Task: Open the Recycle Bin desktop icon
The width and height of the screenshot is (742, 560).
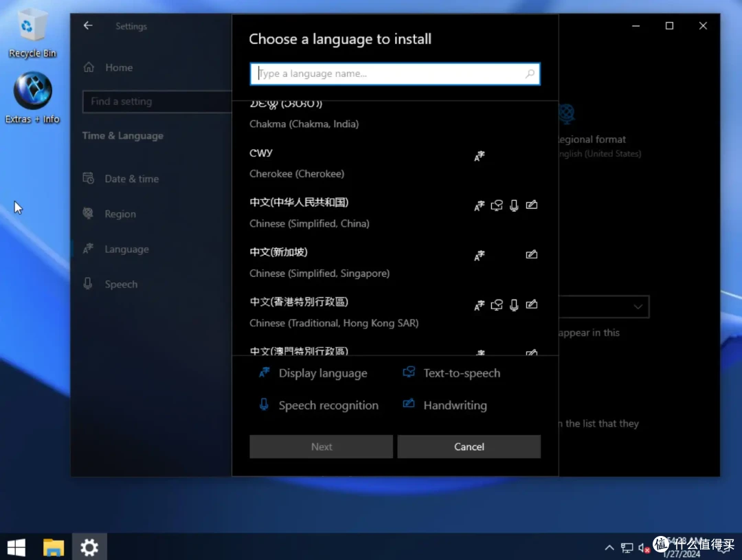Action: [x=32, y=34]
